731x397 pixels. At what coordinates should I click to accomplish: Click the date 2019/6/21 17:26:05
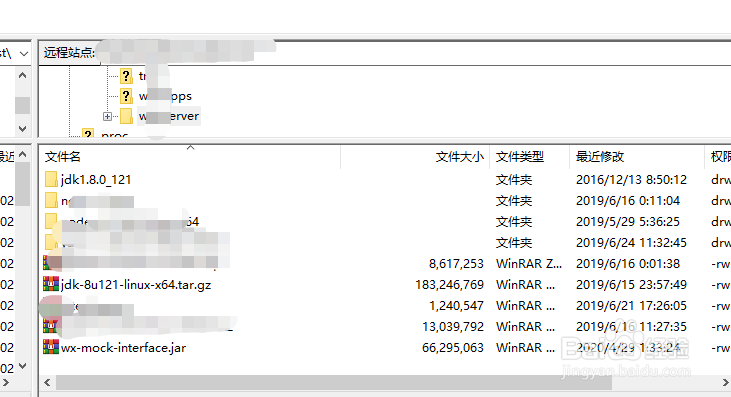(x=631, y=306)
